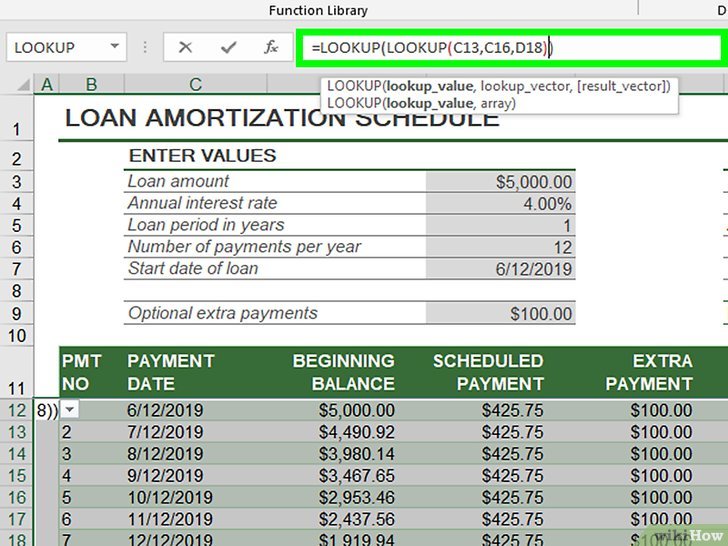Select the Annual interest rate 4.00% cell
This screenshot has height=546, width=728.
500,203
